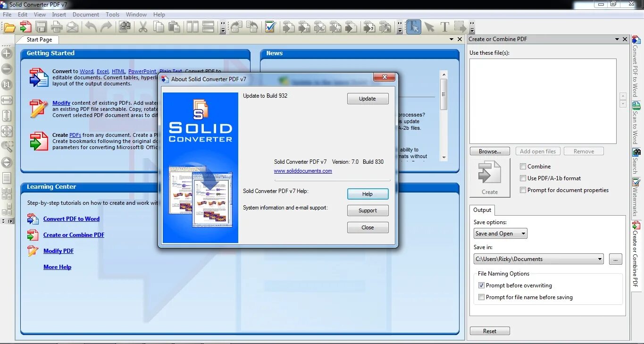Expand the Save in path dropdown
The height and width of the screenshot is (344, 644).
(x=600, y=259)
